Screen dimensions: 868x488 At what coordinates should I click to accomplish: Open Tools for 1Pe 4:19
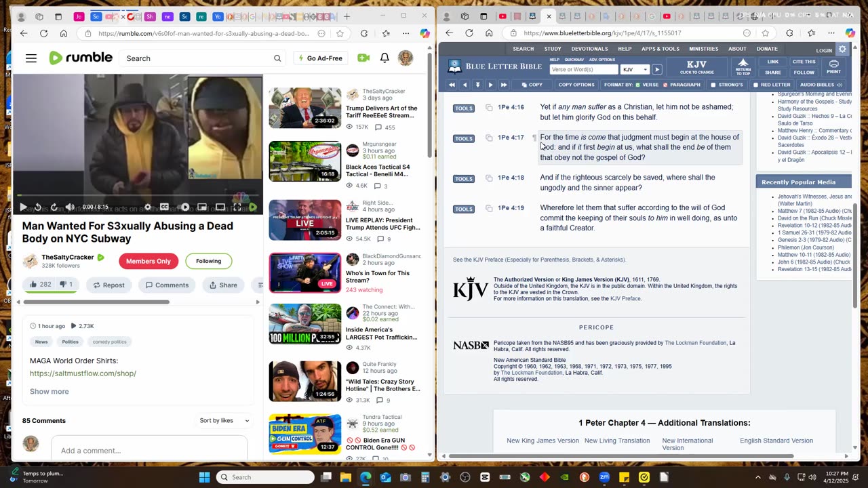(x=464, y=209)
